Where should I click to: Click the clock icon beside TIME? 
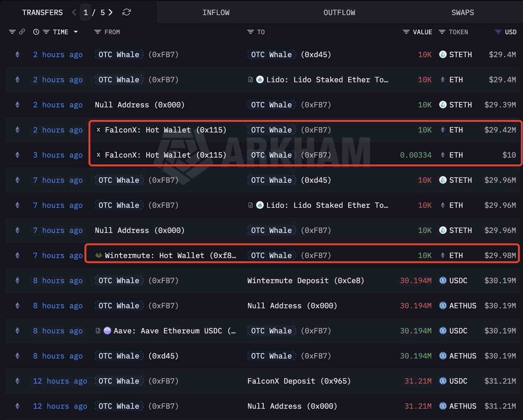[x=36, y=32]
